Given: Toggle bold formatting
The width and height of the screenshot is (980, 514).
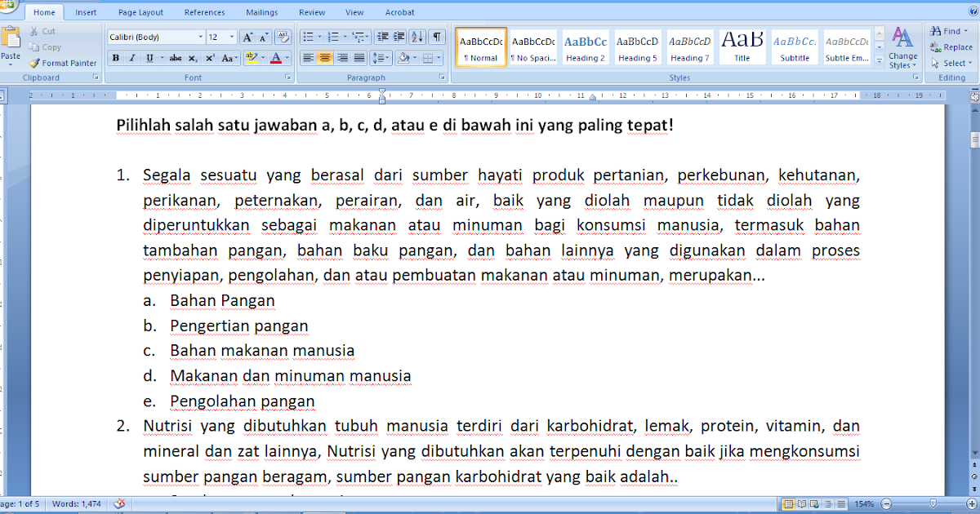Looking at the screenshot, I should (115, 57).
